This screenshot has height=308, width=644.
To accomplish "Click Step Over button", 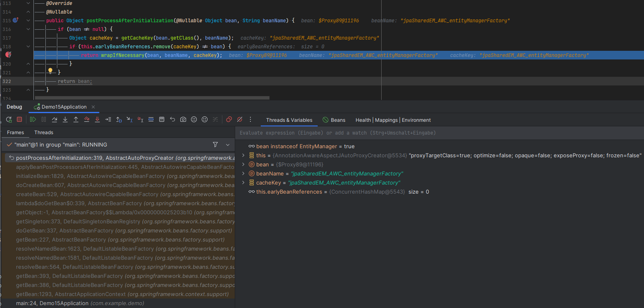I will click(54, 120).
